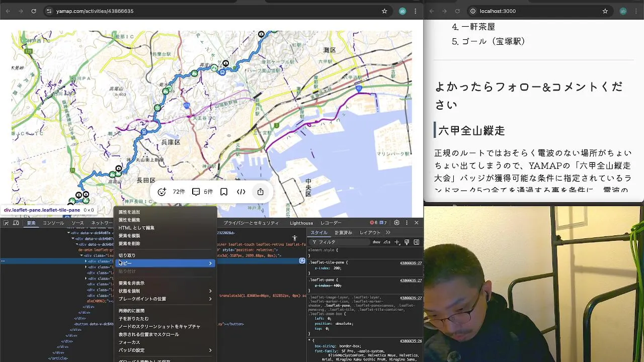Image resolution: width=644 pixels, height=362 pixels.
Task: Switch to 計算済み sub-tab
Action: [344, 232]
